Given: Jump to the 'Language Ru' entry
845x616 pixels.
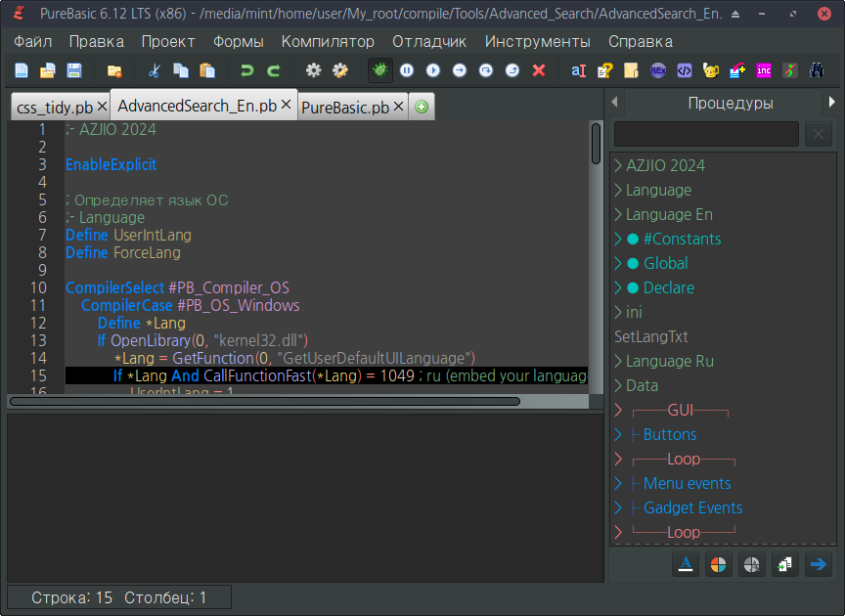Looking at the screenshot, I should click(x=669, y=361).
